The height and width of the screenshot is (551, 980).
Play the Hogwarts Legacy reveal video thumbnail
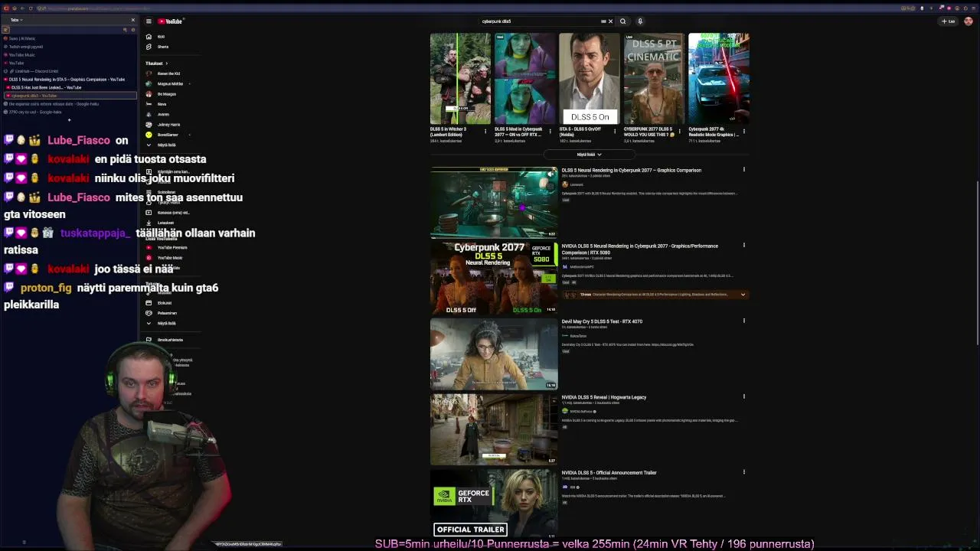click(494, 429)
